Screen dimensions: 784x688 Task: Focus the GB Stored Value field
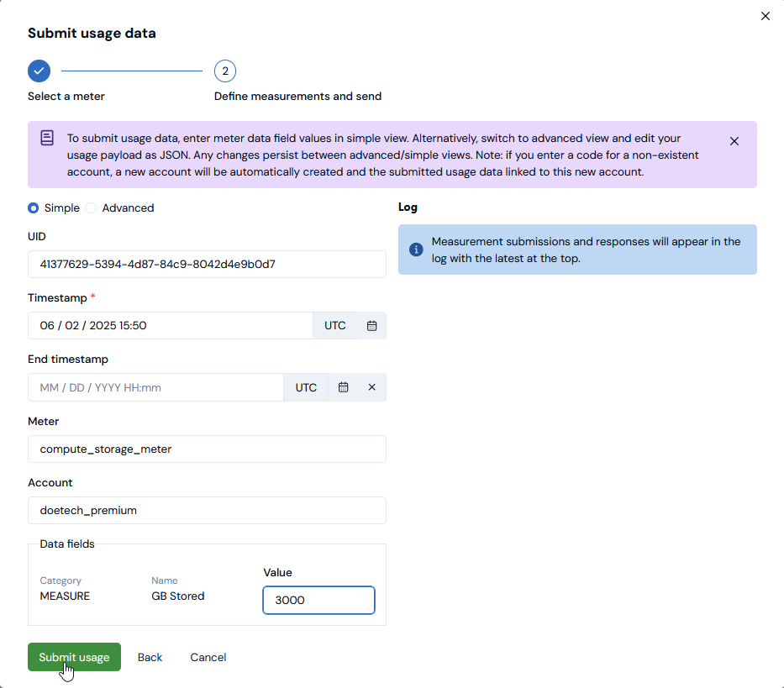tap(318, 601)
